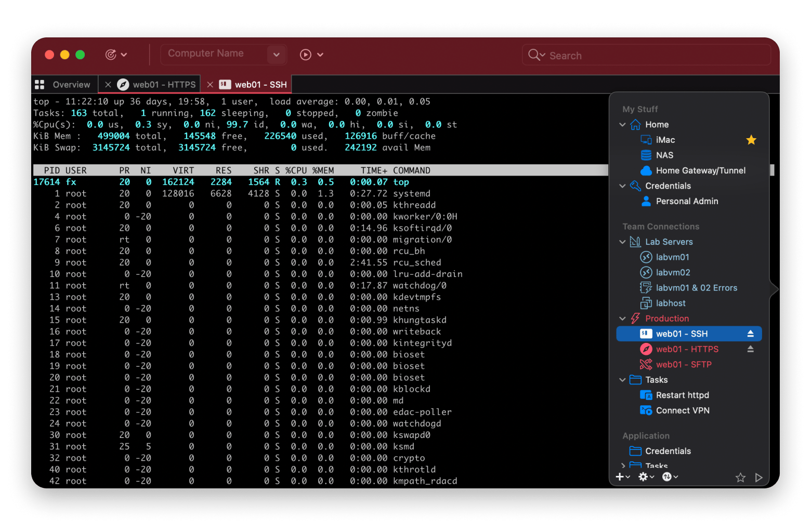Disconnect web01 - HTTPS using its eject icon

coord(750,349)
